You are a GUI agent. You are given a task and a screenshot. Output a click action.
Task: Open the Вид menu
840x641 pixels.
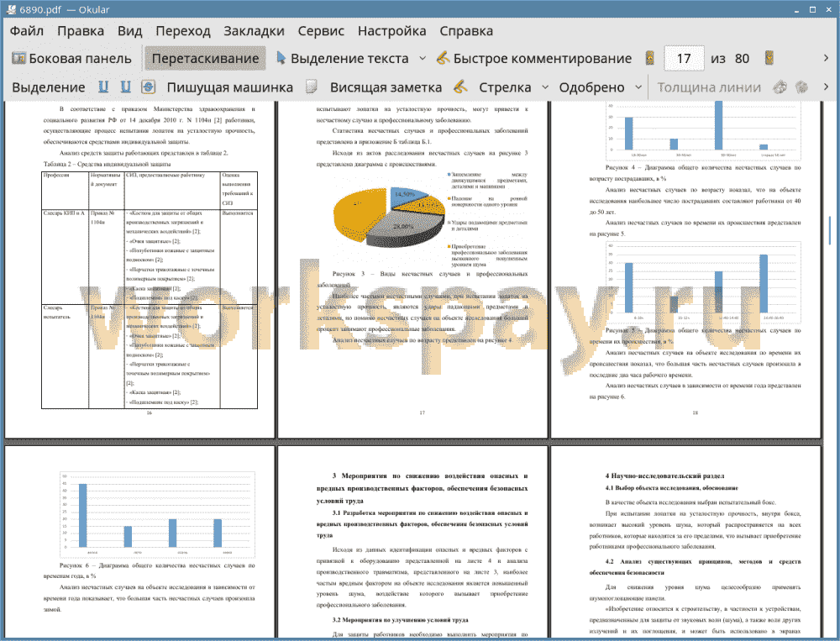129,31
